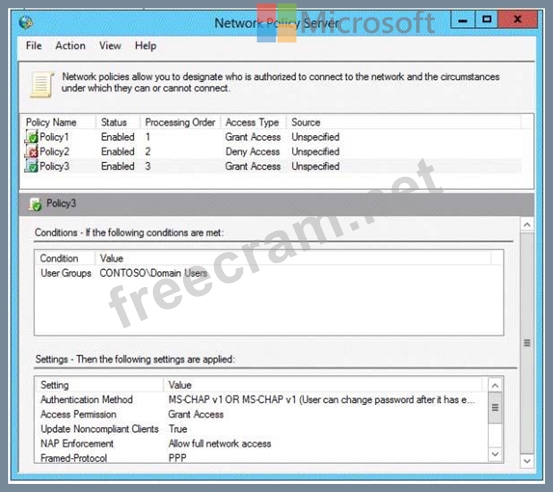This screenshot has height=492, width=553.
Task: Click Deny Access for Policy2
Action: [x=253, y=152]
